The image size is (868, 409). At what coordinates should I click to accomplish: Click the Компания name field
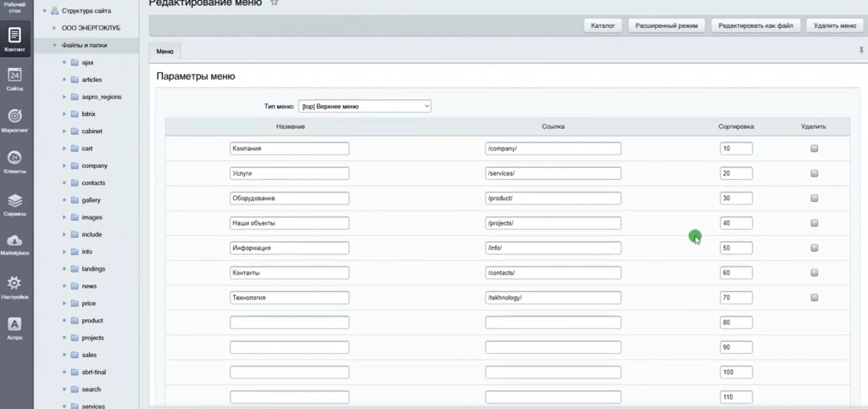[x=290, y=148]
